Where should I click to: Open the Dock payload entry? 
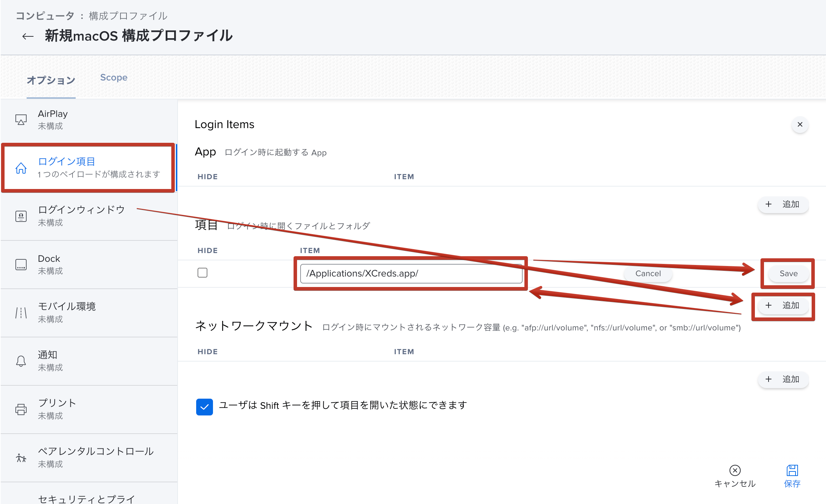pos(89,265)
